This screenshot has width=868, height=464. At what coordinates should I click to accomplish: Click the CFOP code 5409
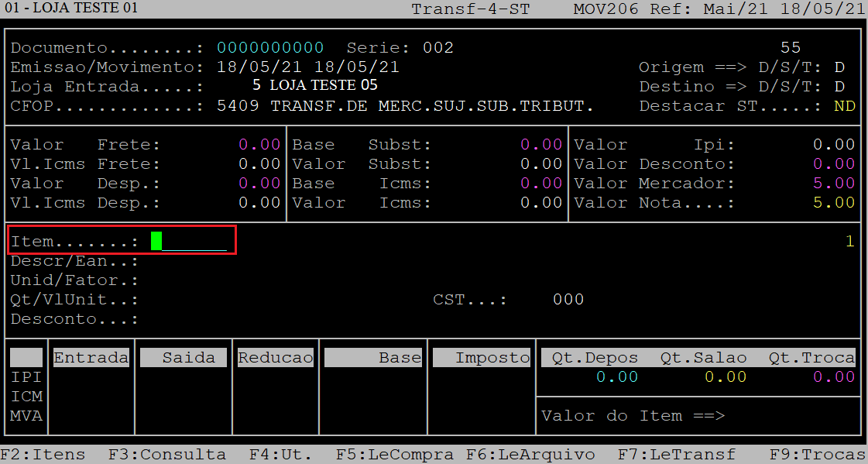238,106
